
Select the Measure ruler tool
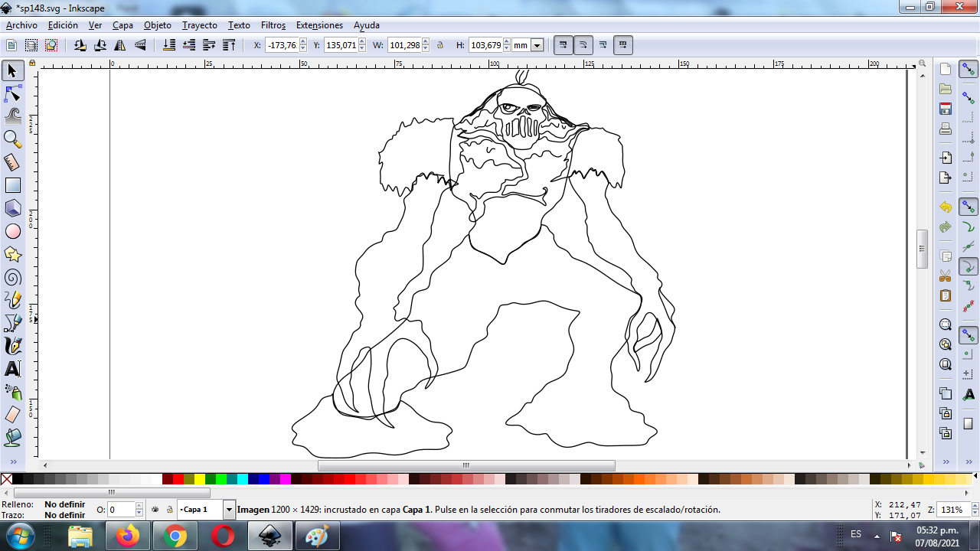pos(12,162)
